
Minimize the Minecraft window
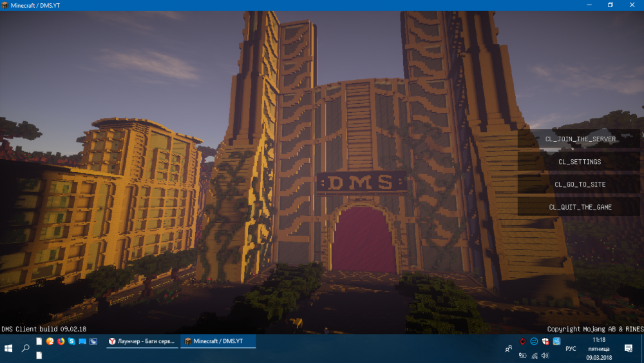point(589,5)
